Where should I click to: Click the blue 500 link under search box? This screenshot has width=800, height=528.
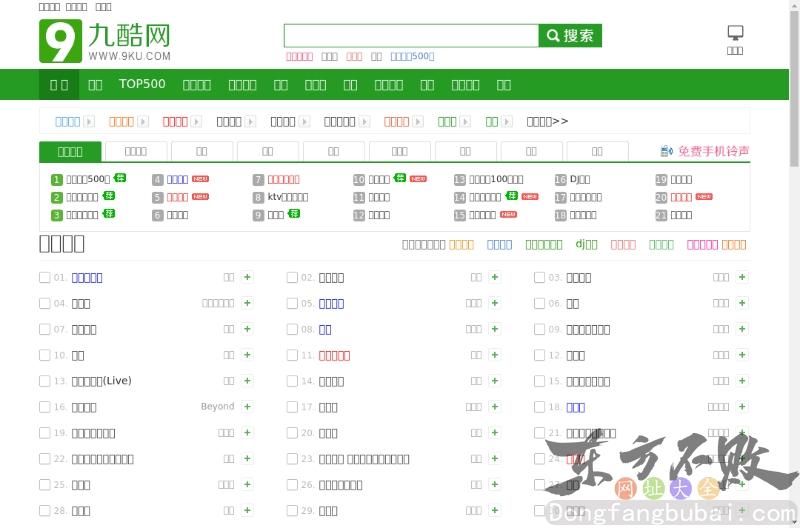[412, 56]
